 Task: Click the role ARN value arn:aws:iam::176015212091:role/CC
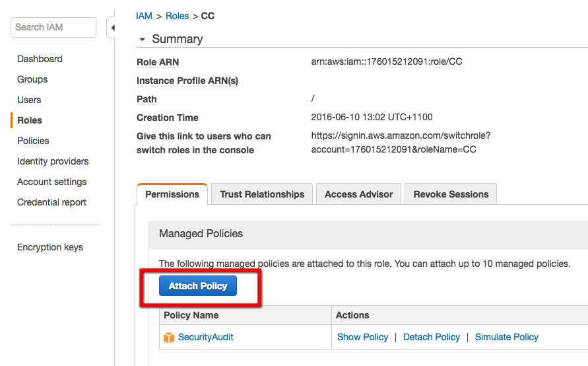coord(387,61)
